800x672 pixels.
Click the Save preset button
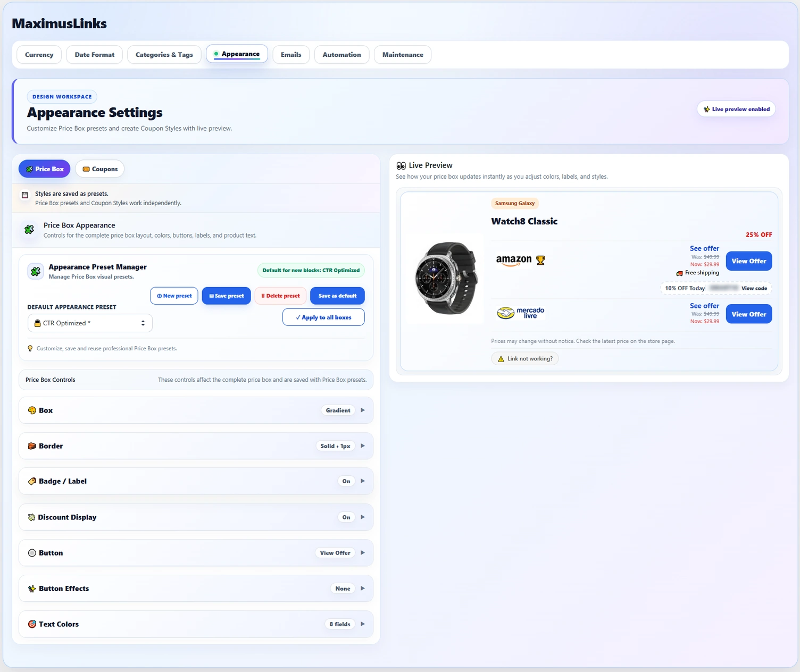click(x=227, y=296)
